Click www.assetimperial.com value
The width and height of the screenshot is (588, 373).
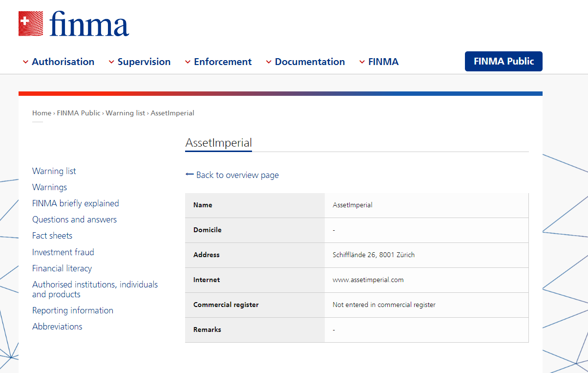click(368, 280)
